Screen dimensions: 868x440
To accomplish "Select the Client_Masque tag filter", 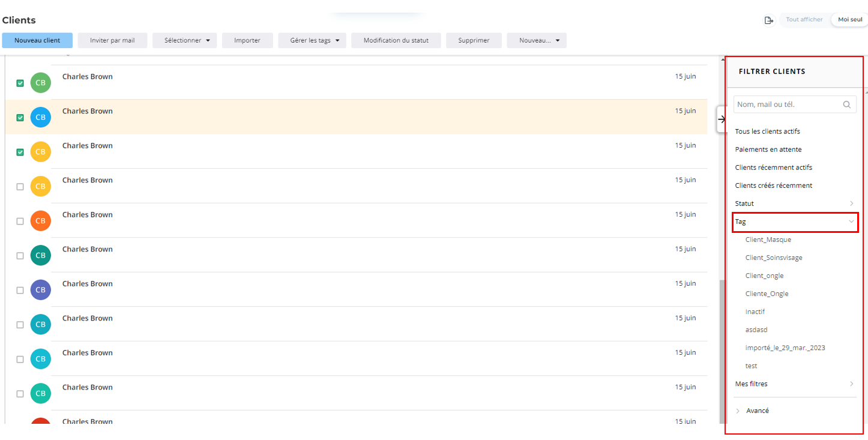I will click(768, 240).
